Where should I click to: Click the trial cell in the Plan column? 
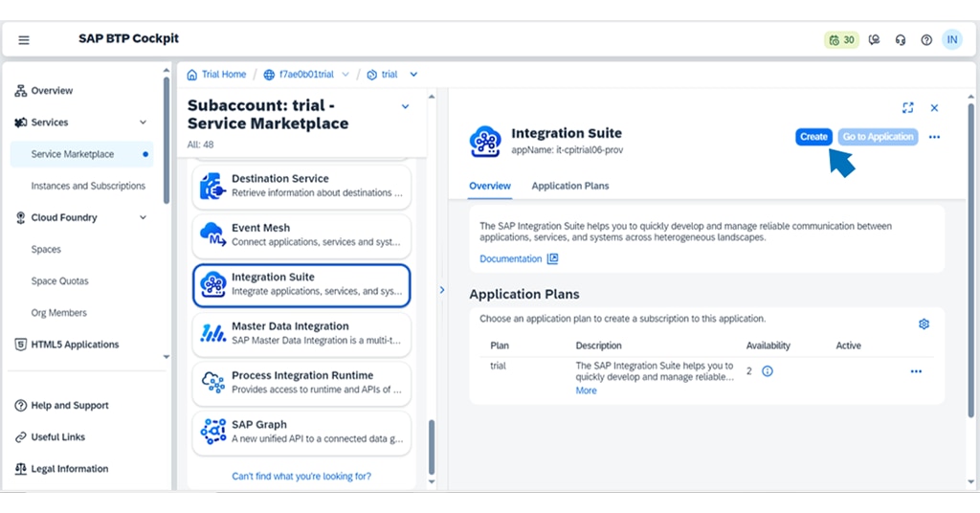[x=498, y=366]
